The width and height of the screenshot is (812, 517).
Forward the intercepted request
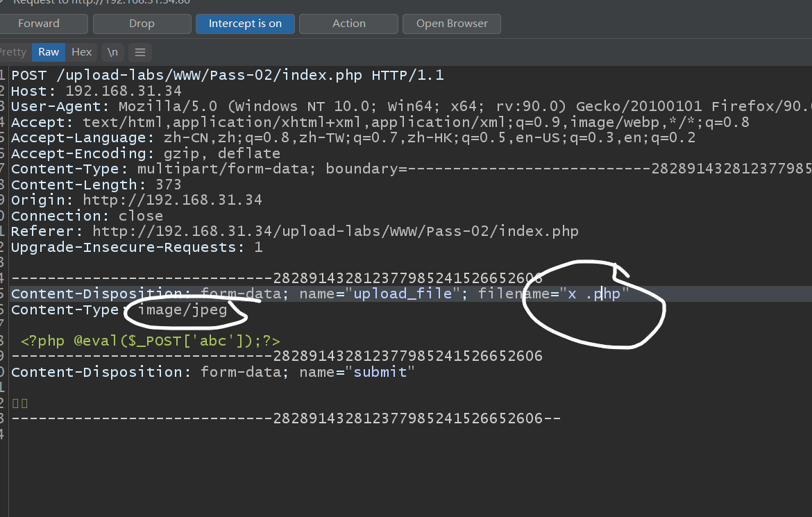[44, 24]
